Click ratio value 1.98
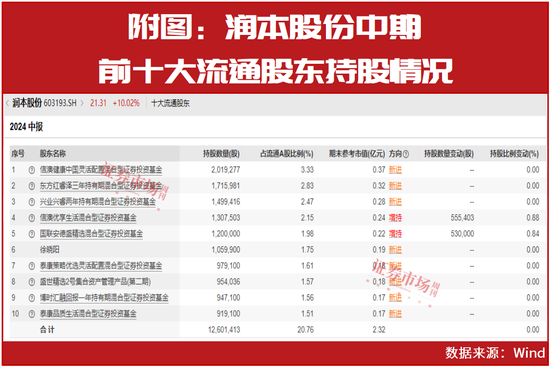Image resolution: width=550 pixels, height=368 pixels. pyautogui.click(x=307, y=234)
